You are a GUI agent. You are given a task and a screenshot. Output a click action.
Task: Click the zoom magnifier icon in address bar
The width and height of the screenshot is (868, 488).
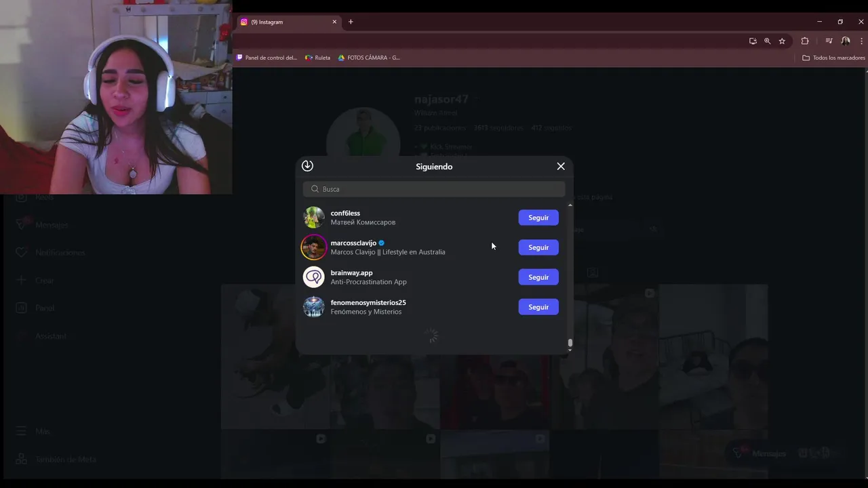[x=768, y=41]
